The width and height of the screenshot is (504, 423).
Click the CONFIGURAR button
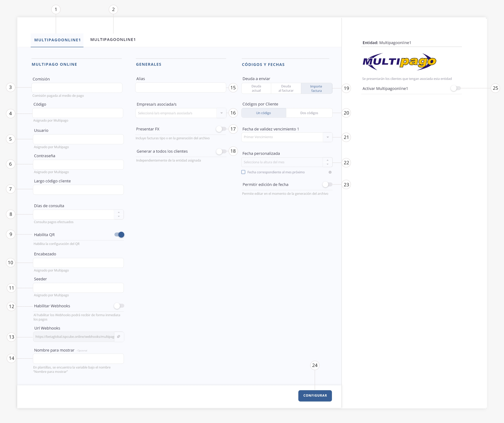point(315,396)
